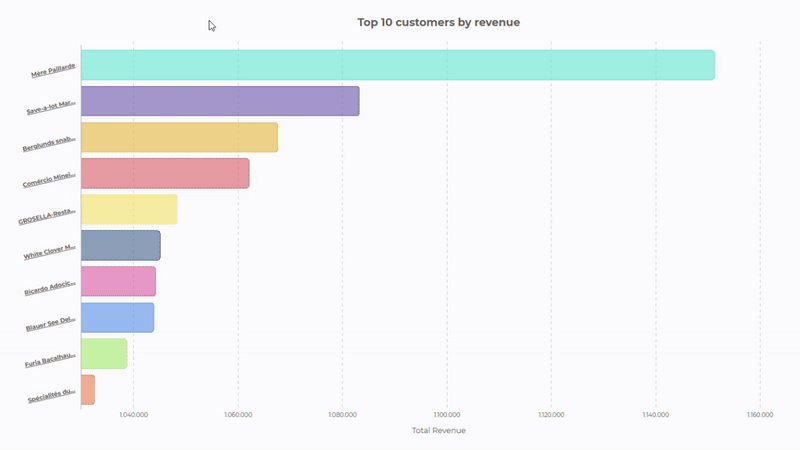Open the Berglunds snab... label link

click(47, 143)
